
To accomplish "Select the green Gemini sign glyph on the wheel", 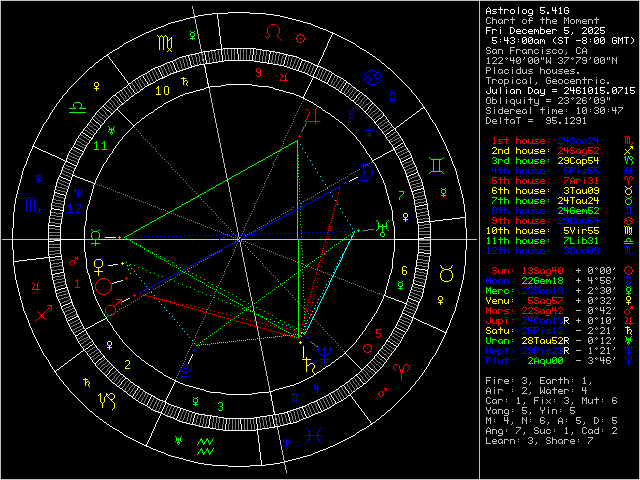I will 437,165.
